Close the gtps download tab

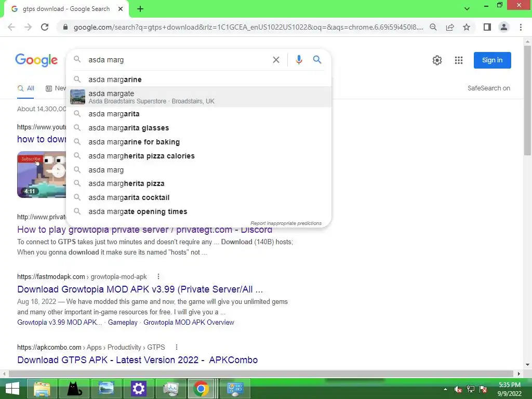point(121,9)
